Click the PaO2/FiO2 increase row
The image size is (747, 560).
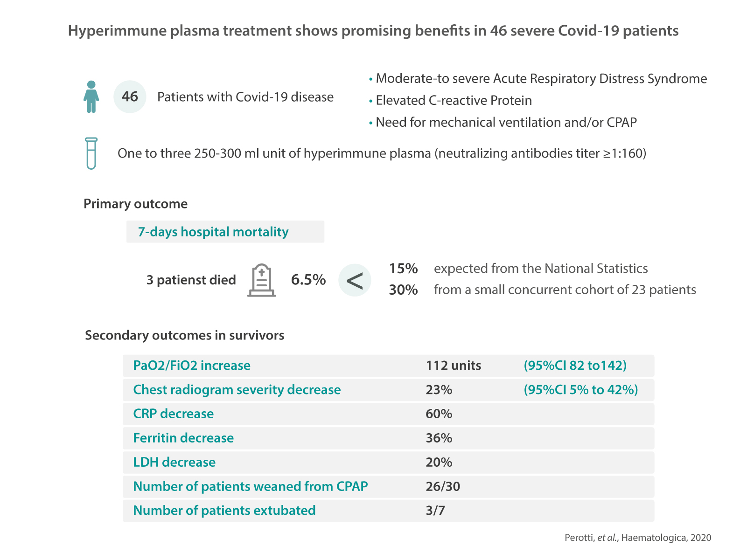(192, 366)
